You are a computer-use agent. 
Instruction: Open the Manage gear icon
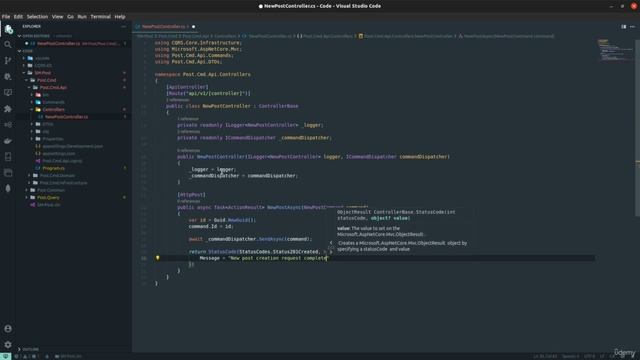(8, 345)
